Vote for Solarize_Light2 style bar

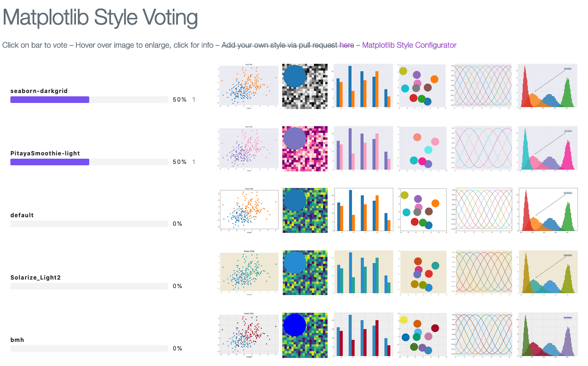[x=89, y=286]
